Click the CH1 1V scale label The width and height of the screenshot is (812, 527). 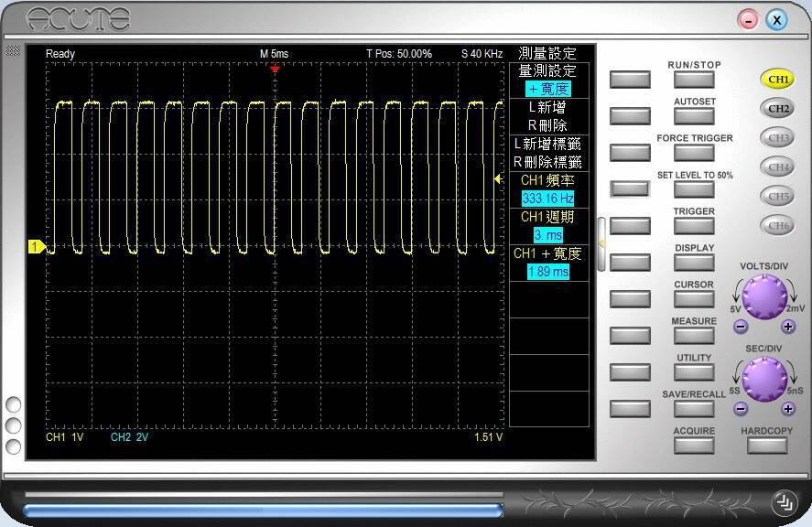click(64, 437)
